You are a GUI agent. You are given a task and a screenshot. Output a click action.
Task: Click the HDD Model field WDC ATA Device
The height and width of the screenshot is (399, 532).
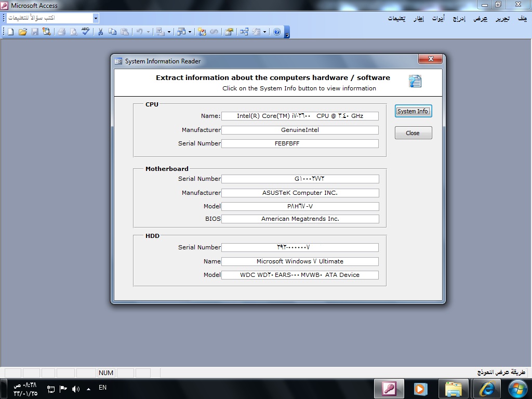(x=300, y=275)
